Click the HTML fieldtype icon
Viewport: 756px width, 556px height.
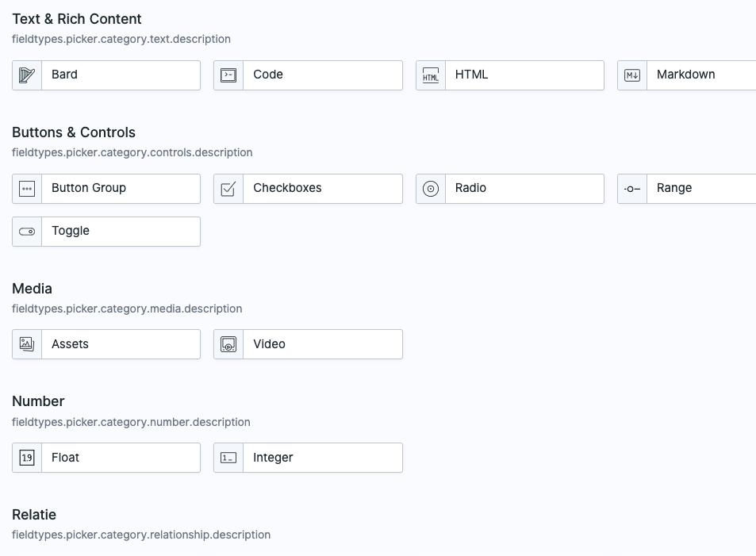tap(431, 75)
